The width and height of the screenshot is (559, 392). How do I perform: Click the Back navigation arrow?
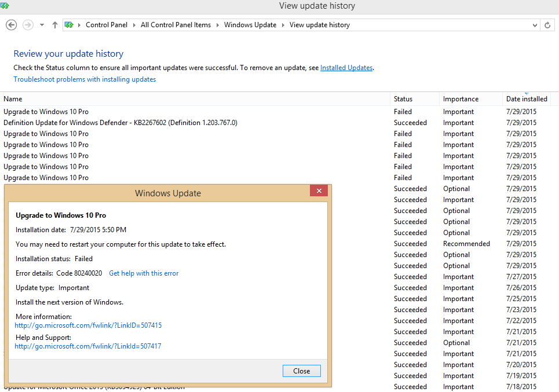(x=12, y=25)
